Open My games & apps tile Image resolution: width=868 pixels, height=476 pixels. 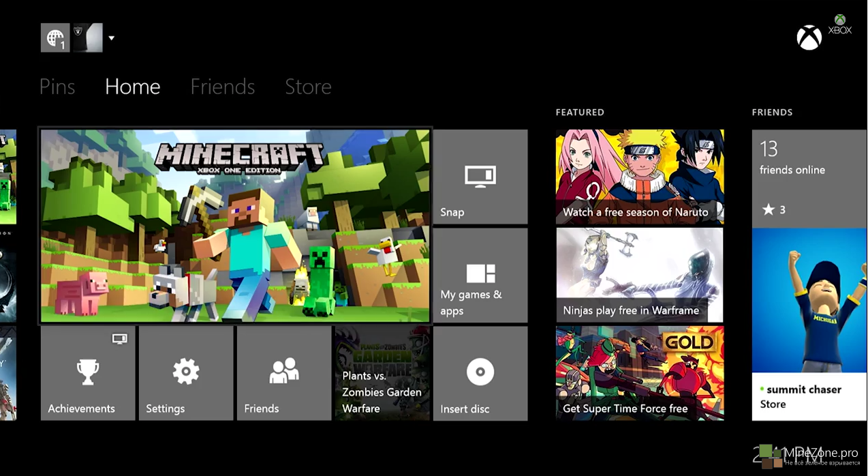click(480, 275)
